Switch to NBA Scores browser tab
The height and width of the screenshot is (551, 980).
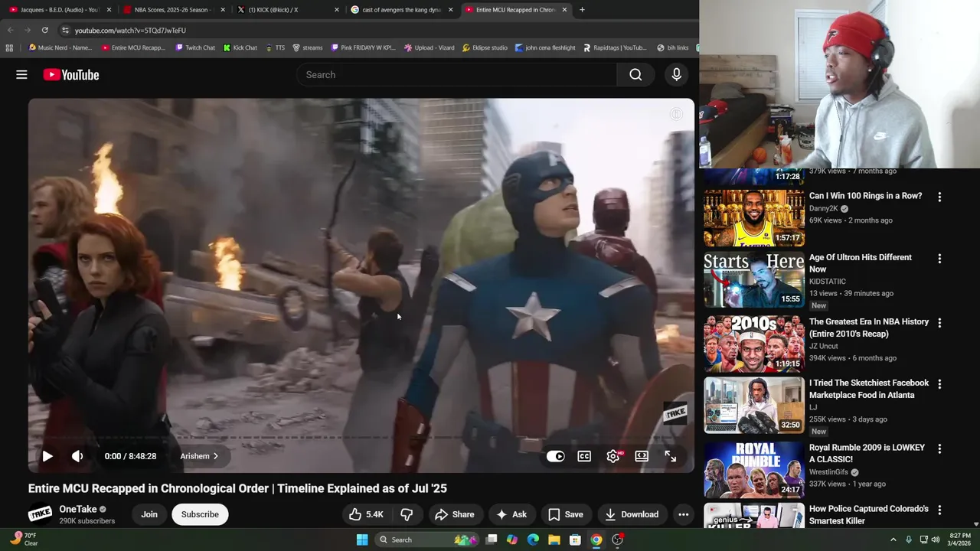(175, 10)
